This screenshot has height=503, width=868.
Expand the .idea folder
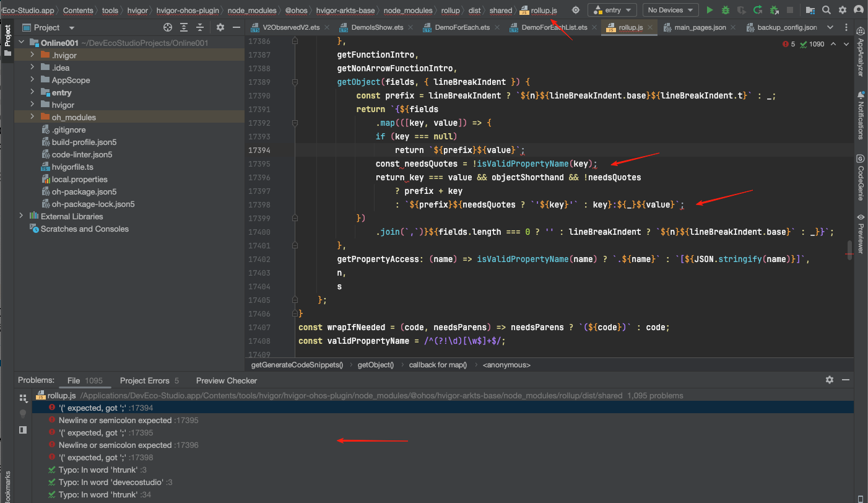pyautogui.click(x=32, y=68)
